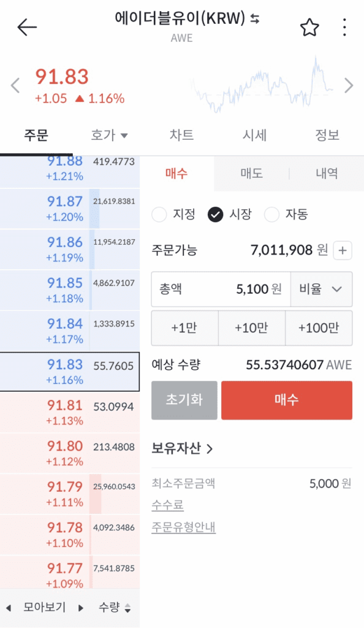Switch to the 차트 tab
364x628 pixels.
point(181,135)
